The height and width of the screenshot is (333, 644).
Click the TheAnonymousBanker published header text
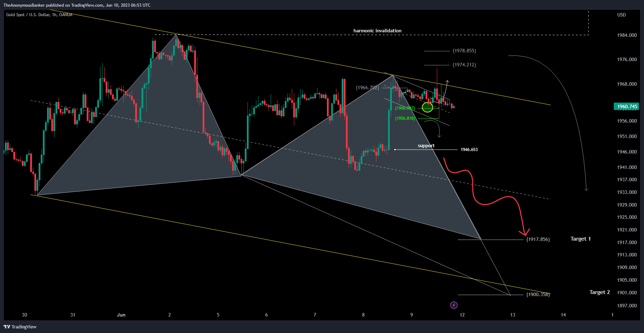point(77,5)
